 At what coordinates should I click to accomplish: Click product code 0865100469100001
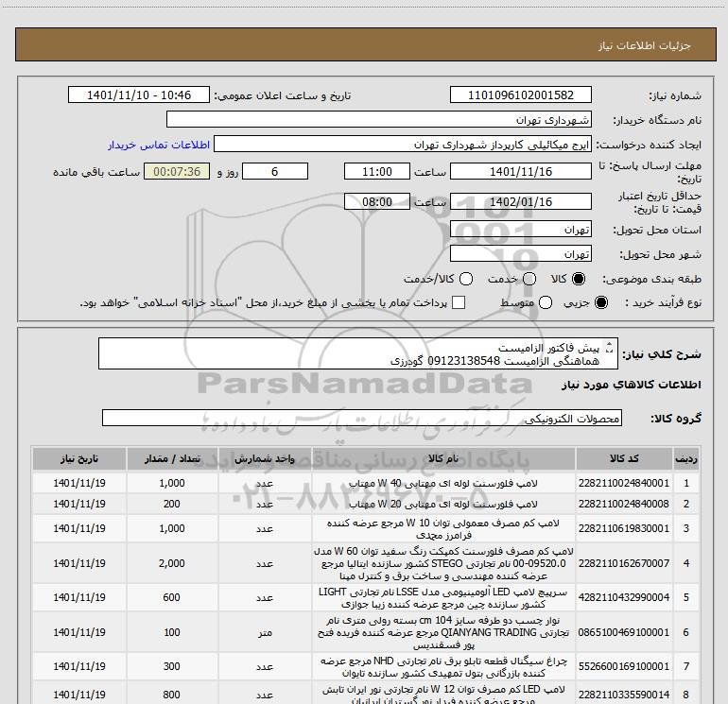coord(624,632)
